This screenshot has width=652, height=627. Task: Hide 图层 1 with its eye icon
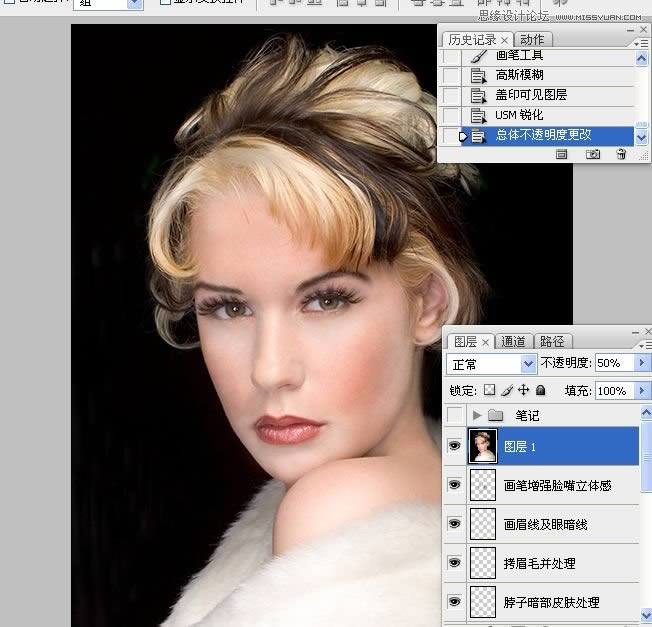[455, 446]
